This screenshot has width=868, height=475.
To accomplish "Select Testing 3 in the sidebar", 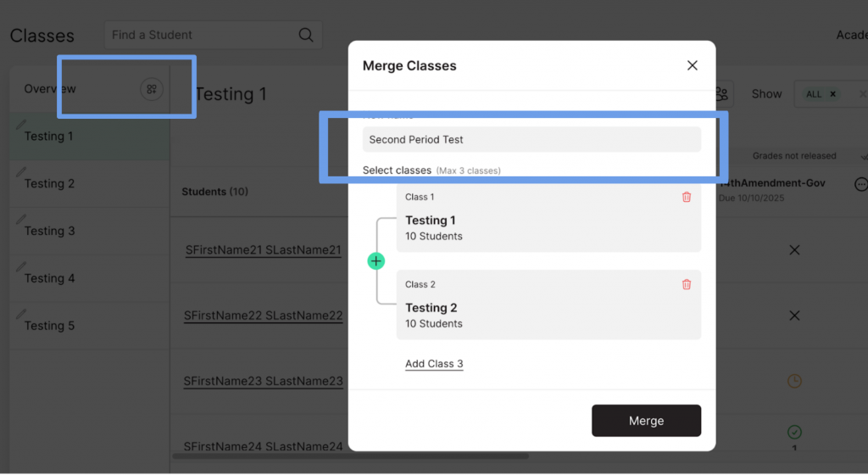I will coord(89,231).
